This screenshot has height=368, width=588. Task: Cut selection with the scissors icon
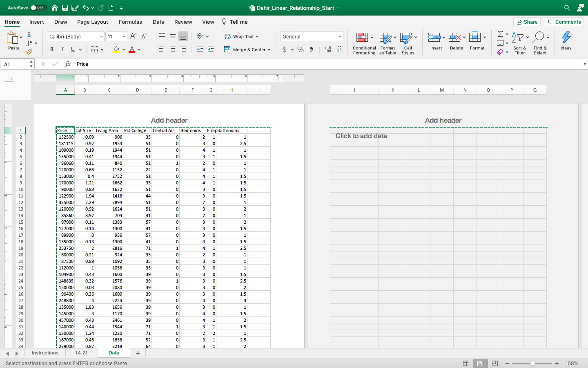[x=29, y=34]
